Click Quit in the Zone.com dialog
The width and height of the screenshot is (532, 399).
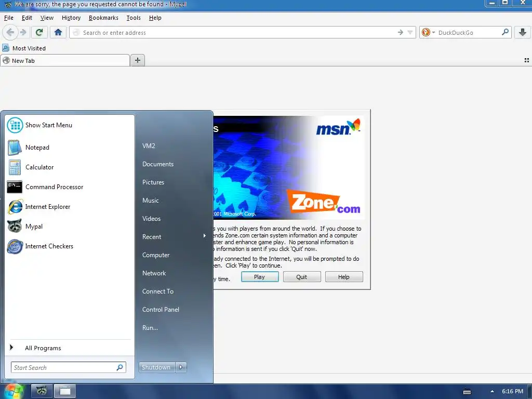[302, 277]
